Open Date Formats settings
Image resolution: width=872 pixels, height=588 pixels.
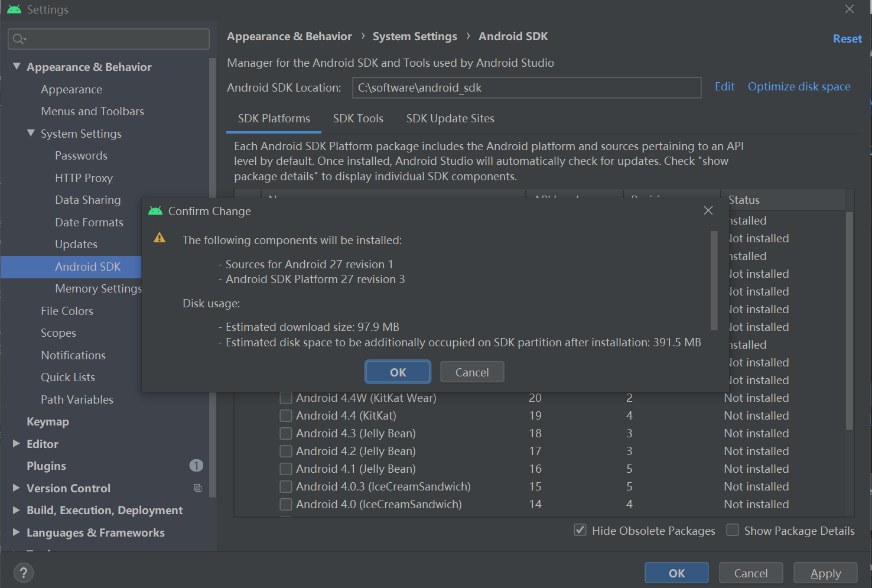tap(89, 222)
